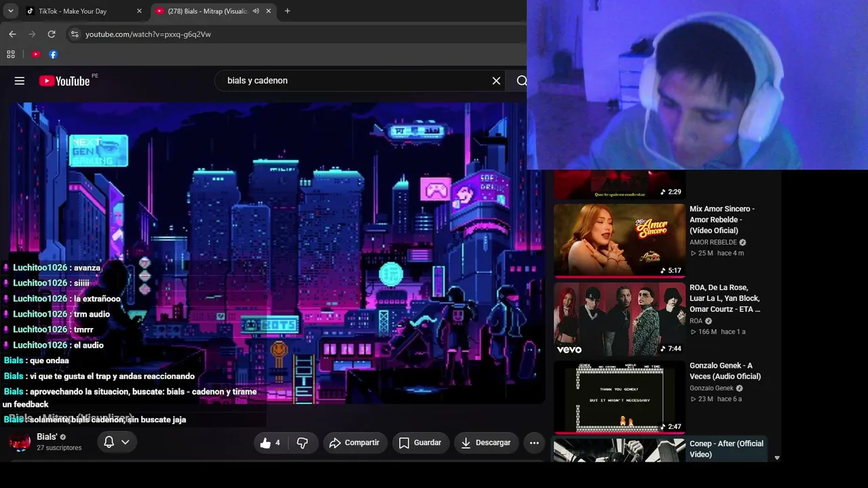This screenshot has height=488, width=868.
Task: Dislike the Bials video
Action: point(302,443)
